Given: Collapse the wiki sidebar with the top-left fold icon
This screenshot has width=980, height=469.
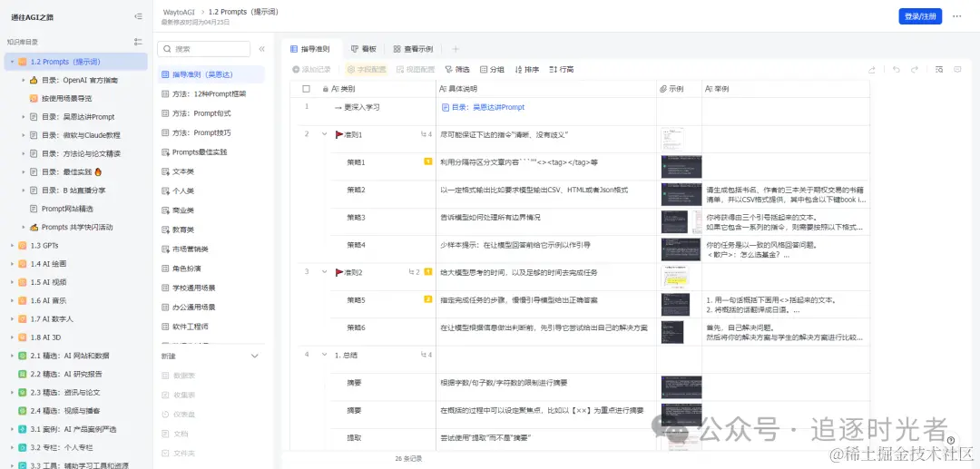Looking at the screenshot, I should [x=138, y=17].
